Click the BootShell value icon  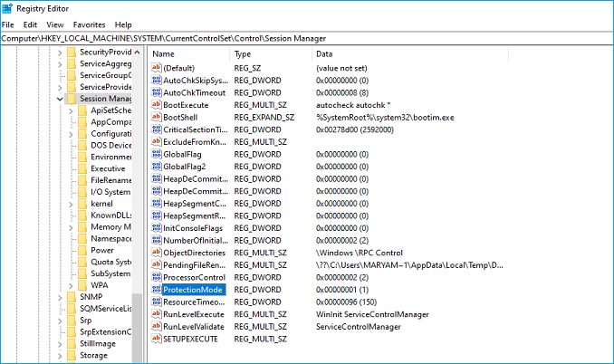157,117
